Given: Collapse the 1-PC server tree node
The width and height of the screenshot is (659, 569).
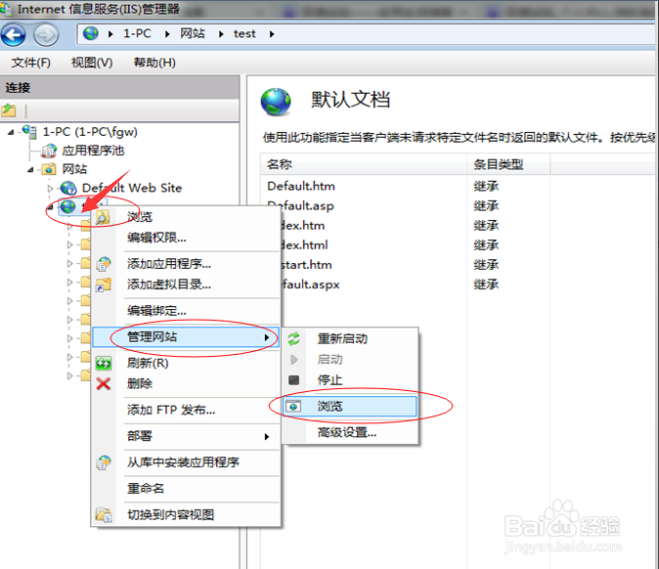Looking at the screenshot, I should [x=11, y=132].
